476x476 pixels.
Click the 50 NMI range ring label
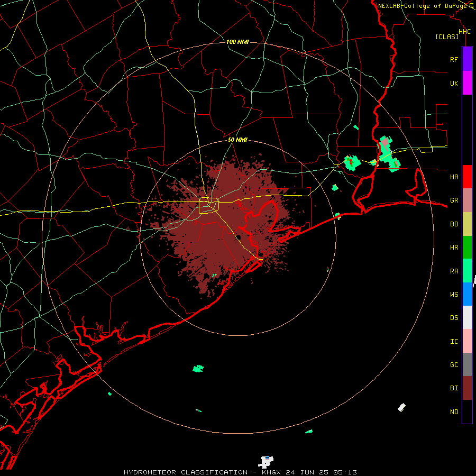tap(237, 140)
